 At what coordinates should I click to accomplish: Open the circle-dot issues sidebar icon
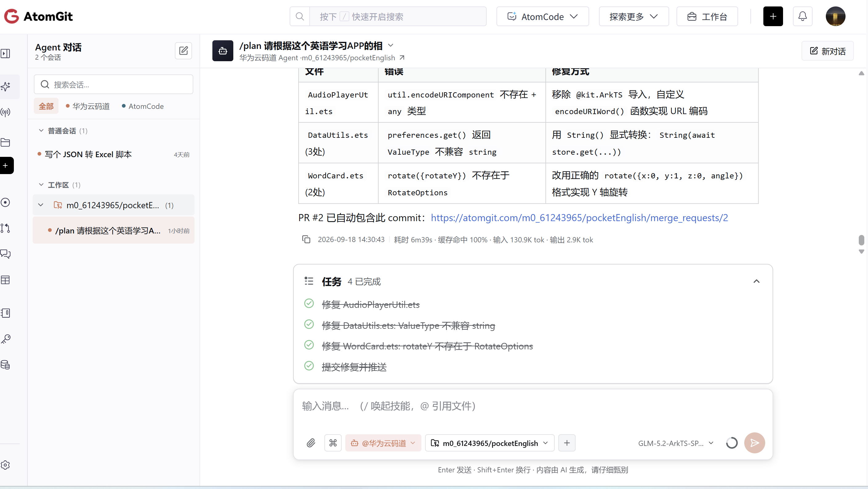pos(6,202)
